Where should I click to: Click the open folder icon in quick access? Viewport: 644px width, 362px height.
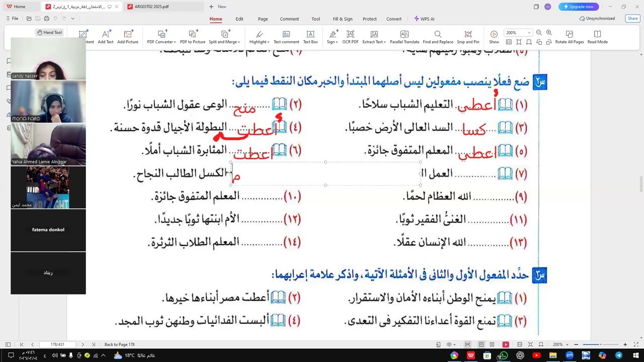(29, 19)
